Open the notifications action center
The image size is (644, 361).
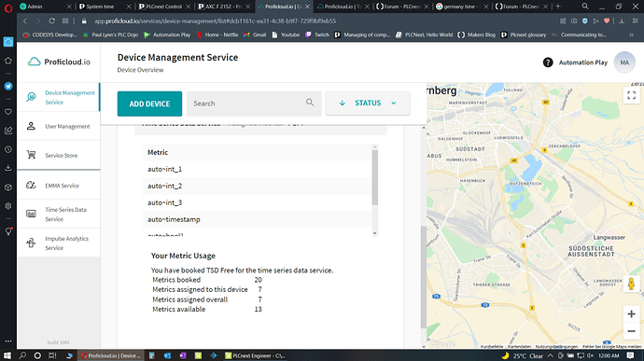[631, 355]
